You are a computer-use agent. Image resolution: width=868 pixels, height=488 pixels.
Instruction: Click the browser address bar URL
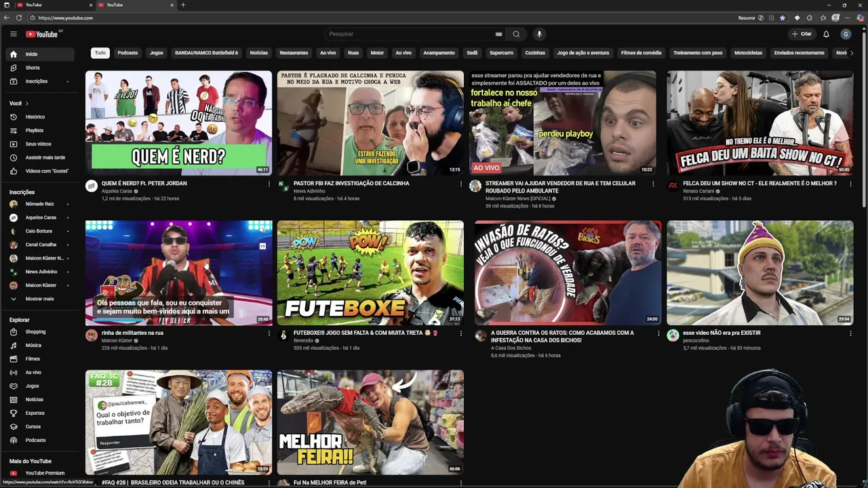coord(65,18)
